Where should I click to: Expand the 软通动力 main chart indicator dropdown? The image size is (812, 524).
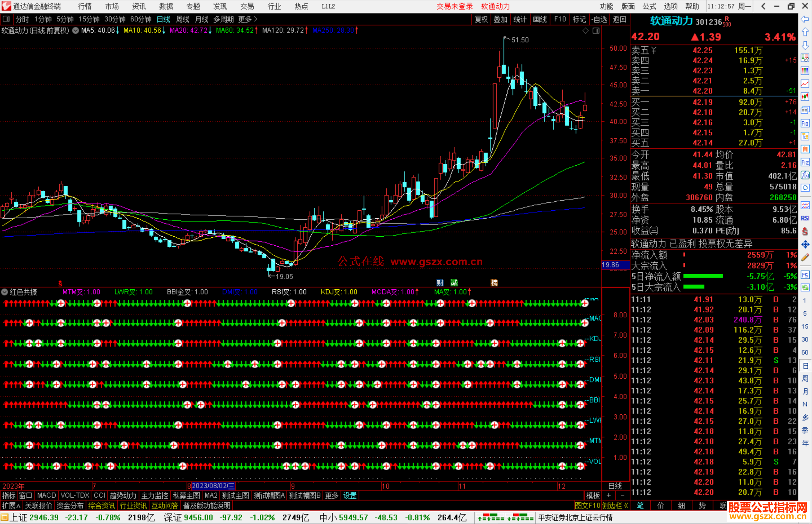click(x=76, y=30)
